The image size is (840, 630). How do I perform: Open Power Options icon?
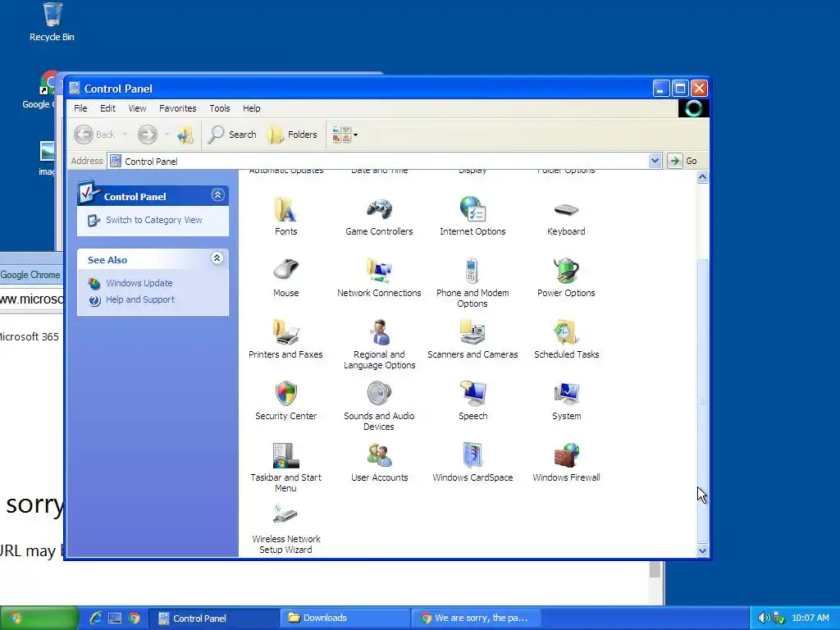(x=566, y=278)
